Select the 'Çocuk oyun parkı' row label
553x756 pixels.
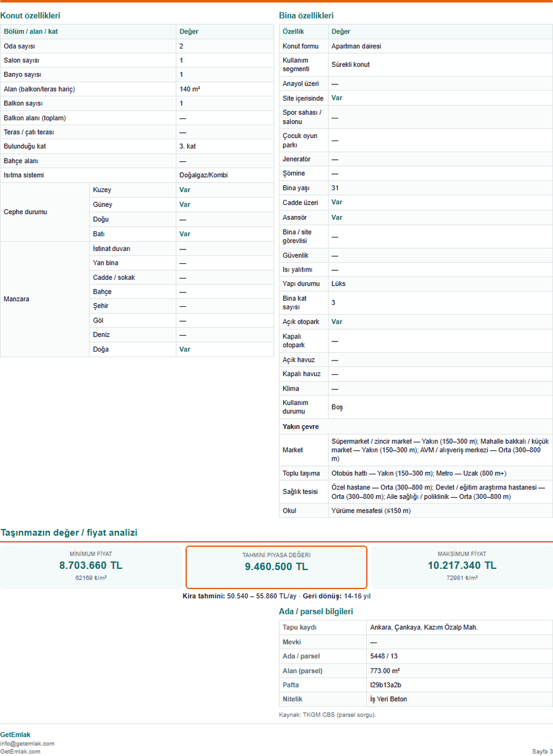click(x=300, y=140)
